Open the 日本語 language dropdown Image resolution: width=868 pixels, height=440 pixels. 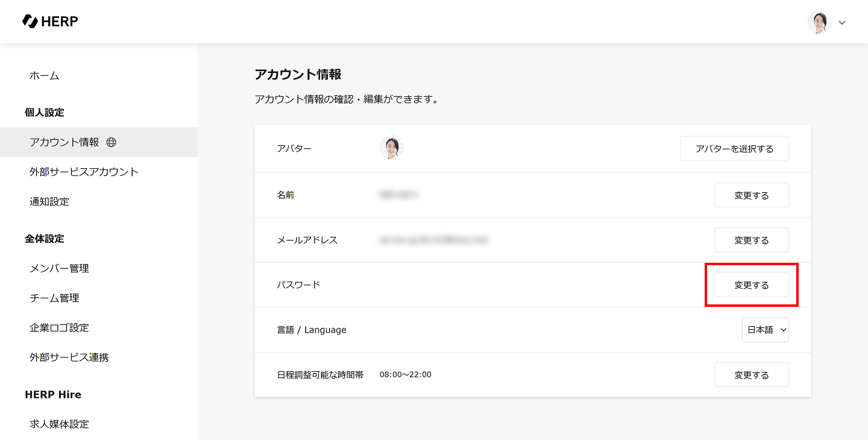click(x=765, y=330)
